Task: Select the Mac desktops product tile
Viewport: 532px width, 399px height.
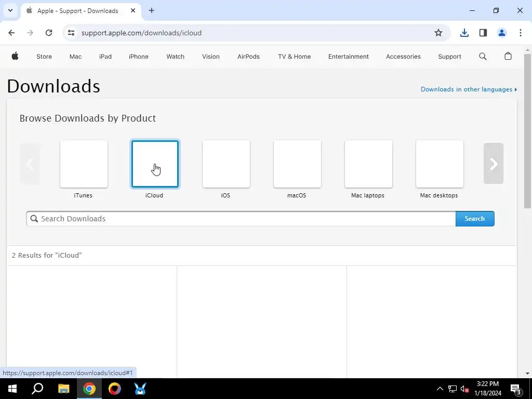Action: pos(440,164)
